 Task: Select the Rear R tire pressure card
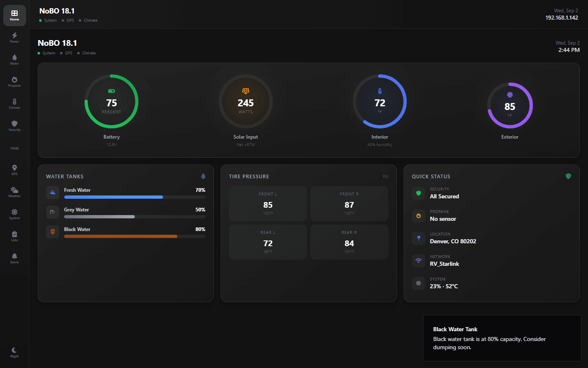coord(349,242)
